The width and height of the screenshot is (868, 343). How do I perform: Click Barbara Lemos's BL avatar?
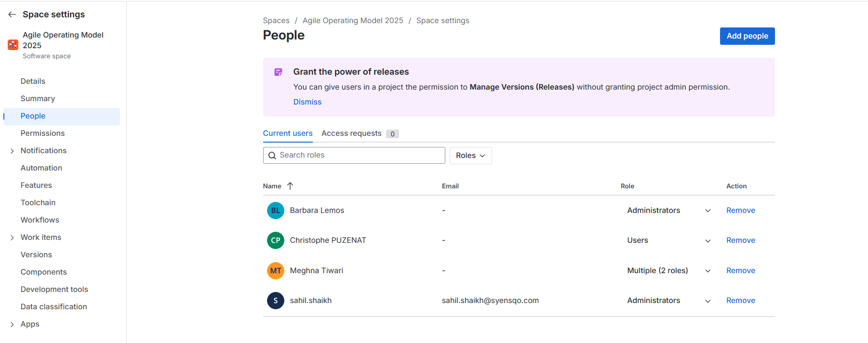pyautogui.click(x=275, y=211)
